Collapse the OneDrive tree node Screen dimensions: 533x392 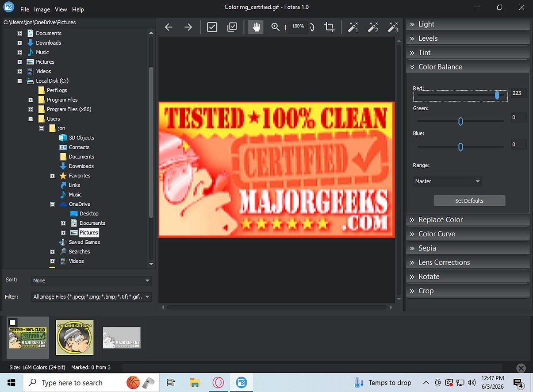coord(52,204)
